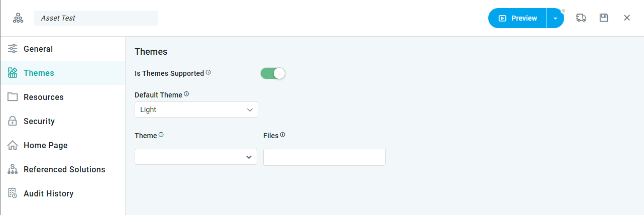This screenshot has width=644, height=215.
Task: Click the Files input field
Action: click(x=324, y=157)
